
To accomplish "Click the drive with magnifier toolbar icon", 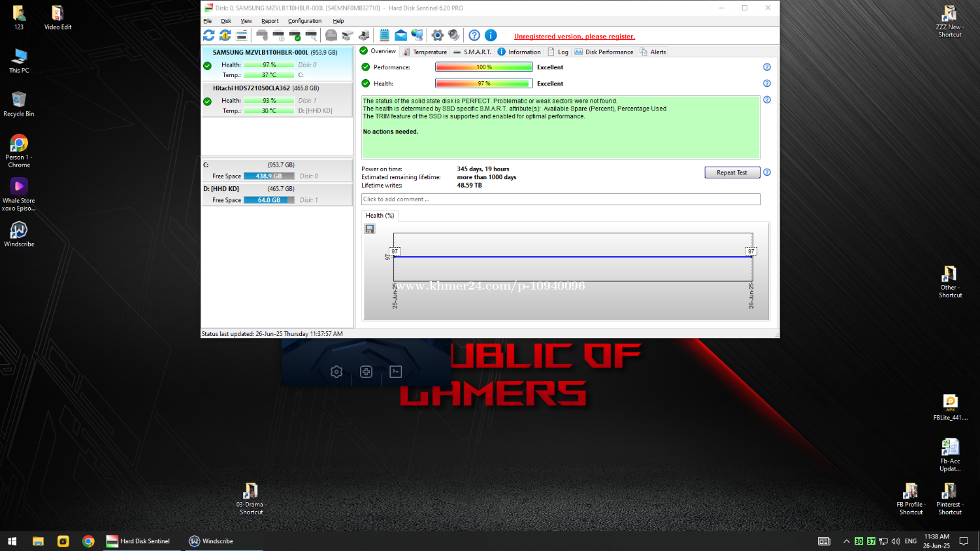I will [x=311, y=35].
